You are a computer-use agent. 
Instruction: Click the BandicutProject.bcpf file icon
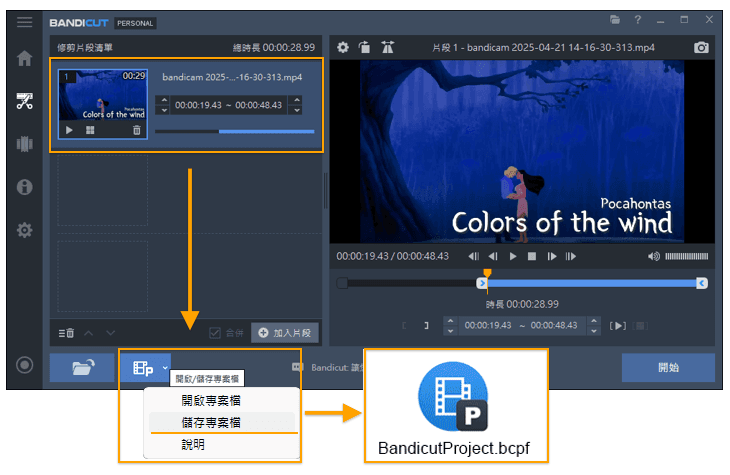[x=453, y=396]
